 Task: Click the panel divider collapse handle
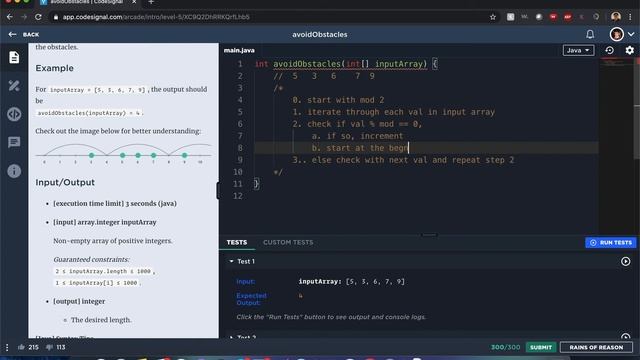[x=218, y=191]
